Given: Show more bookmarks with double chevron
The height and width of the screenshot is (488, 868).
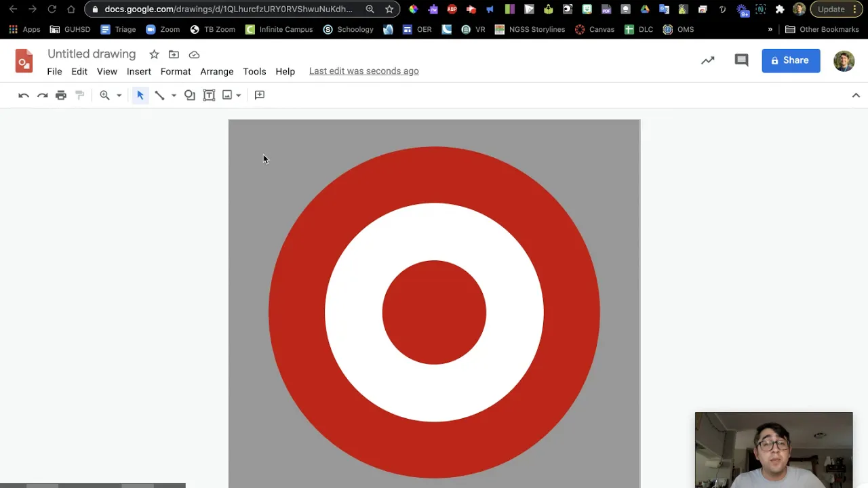Looking at the screenshot, I should pos(770,30).
